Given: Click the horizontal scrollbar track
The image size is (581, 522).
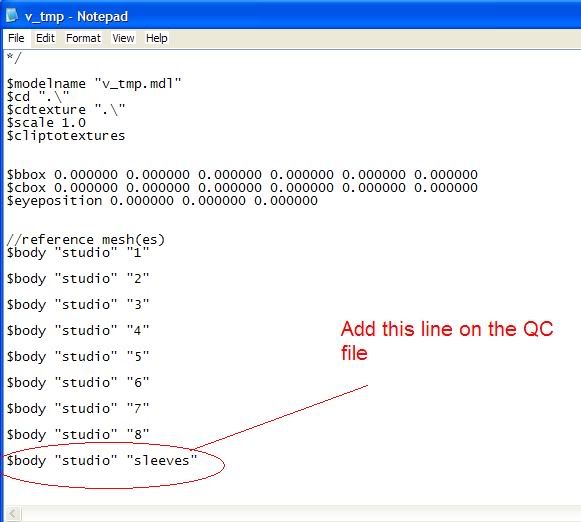Looking at the screenshot, I should point(301,513).
